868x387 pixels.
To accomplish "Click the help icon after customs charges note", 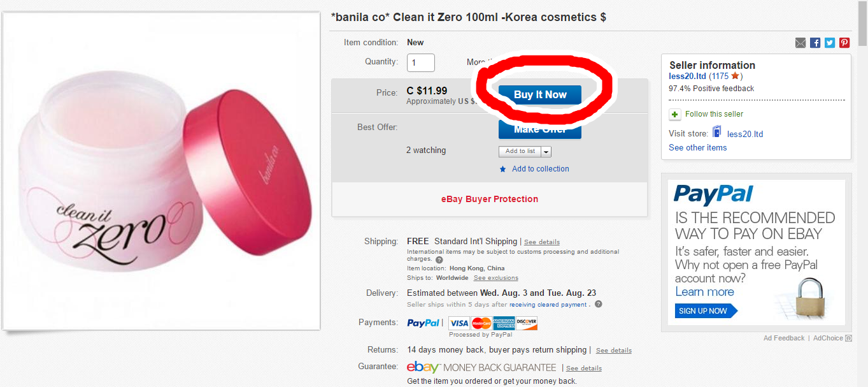I will [439, 259].
